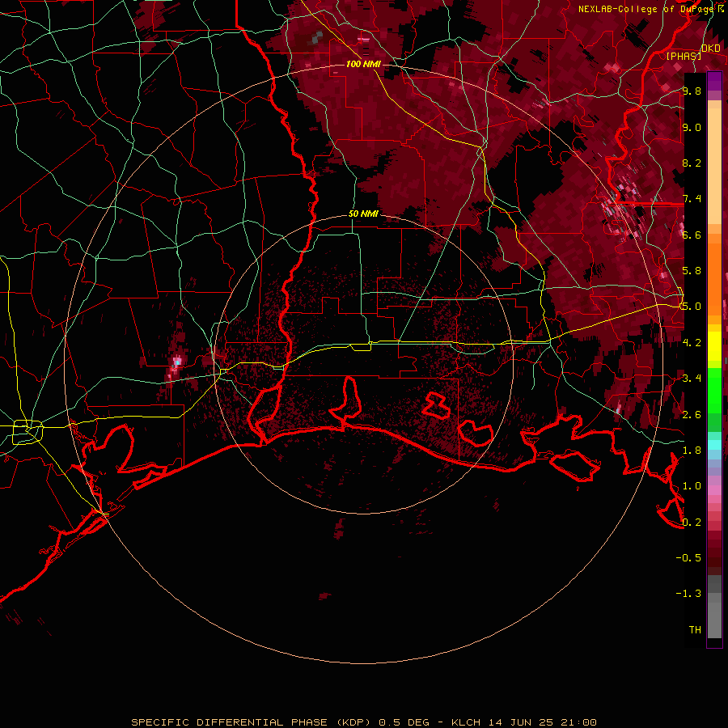The width and height of the screenshot is (728, 728).
Task: Click the -1.3 value on the color scale
Action: 688,594
